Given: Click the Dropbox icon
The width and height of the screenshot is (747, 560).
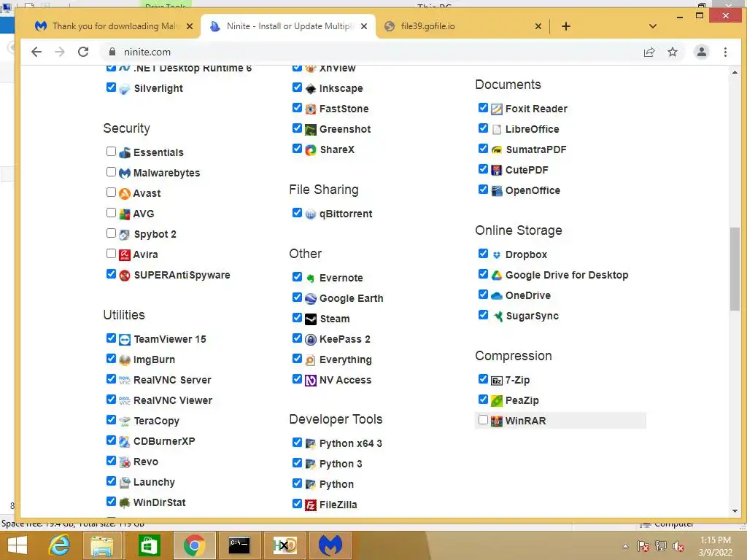Looking at the screenshot, I should (496, 254).
